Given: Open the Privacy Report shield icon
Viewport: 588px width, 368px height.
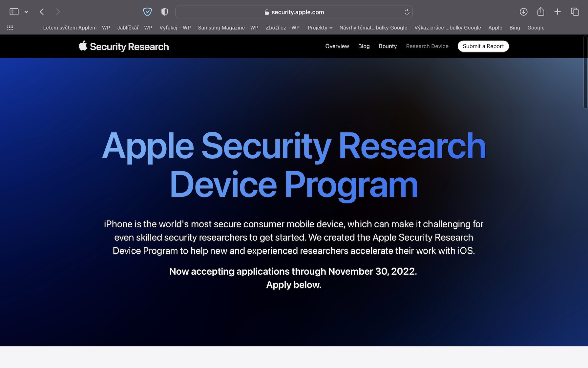Looking at the screenshot, I should click(x=165, y=12).
